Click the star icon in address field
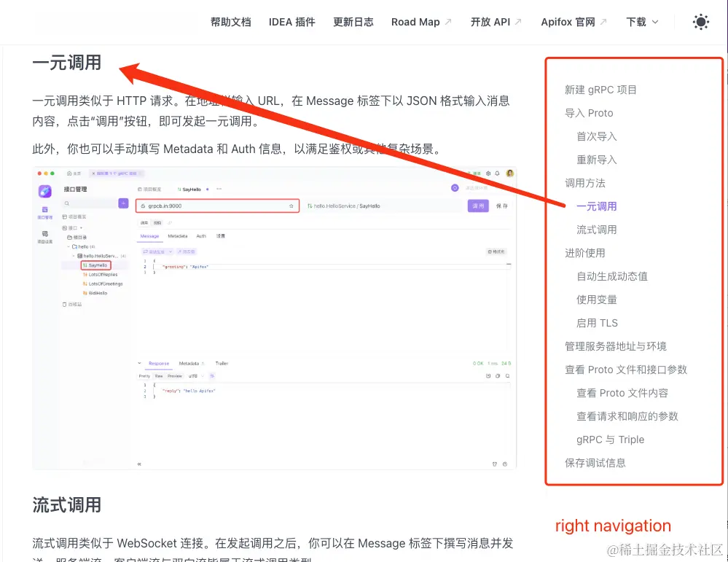Screen dimensions: 728x562 (291, 206)
